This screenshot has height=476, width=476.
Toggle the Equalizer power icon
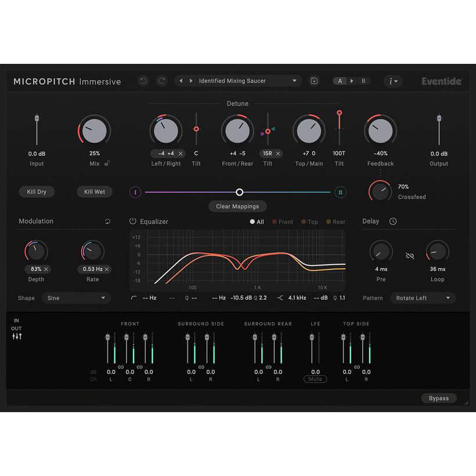[133, 221]
